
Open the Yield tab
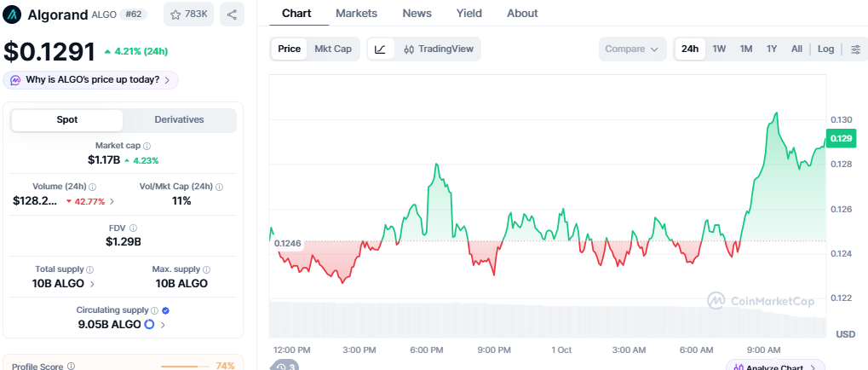pos(468,14)
